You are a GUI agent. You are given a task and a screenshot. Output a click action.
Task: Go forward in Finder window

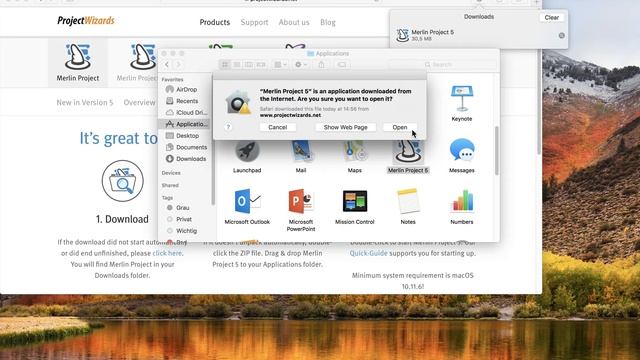coord(178,64)
